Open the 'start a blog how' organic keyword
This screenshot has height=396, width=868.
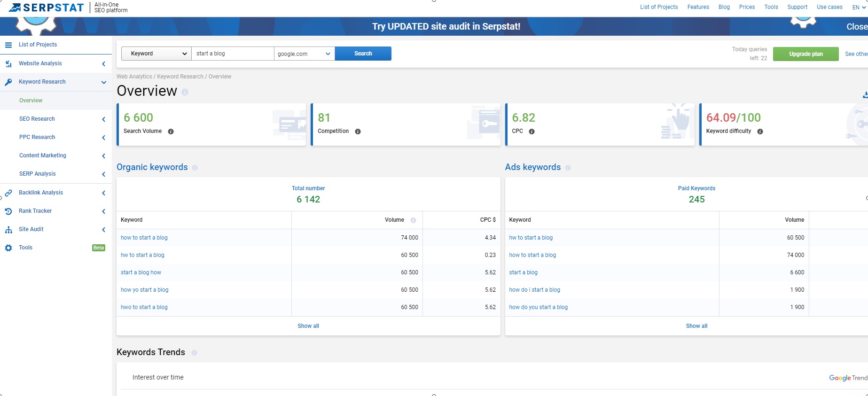click(x=141, y=272)
